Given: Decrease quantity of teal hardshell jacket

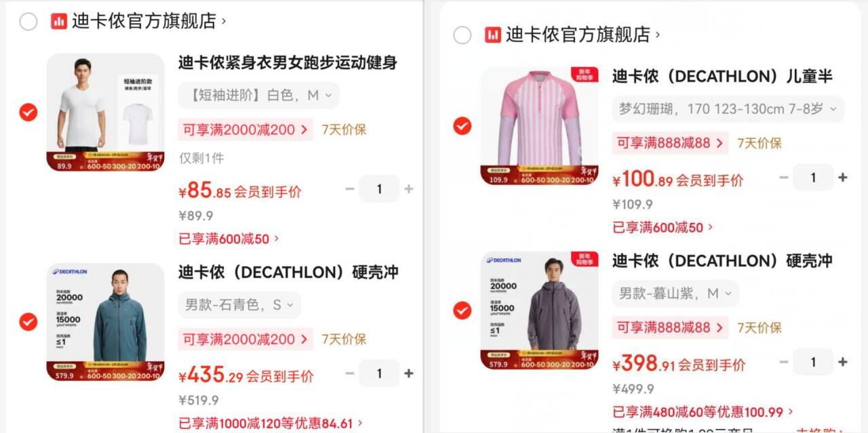Looking at the screenshot, I should (350, 373).
